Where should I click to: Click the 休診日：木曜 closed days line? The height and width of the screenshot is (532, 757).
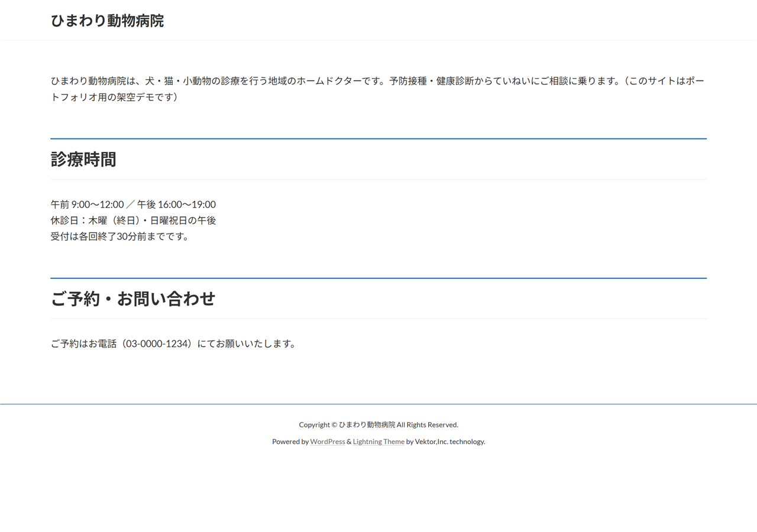click(133, 220)
